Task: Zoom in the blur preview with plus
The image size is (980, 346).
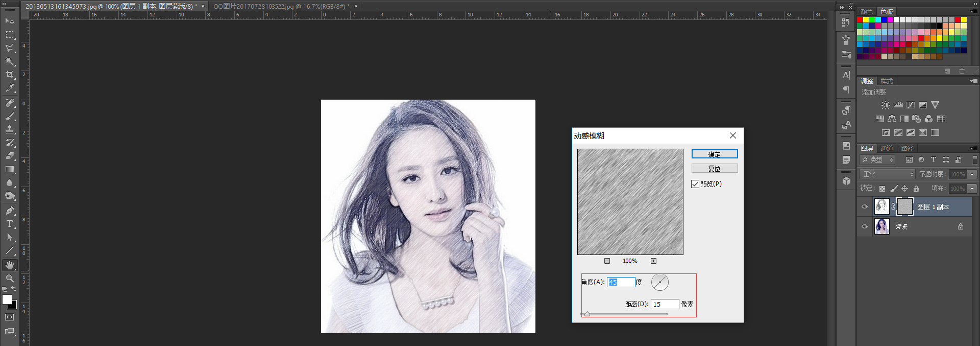Action: coord(653,261)
